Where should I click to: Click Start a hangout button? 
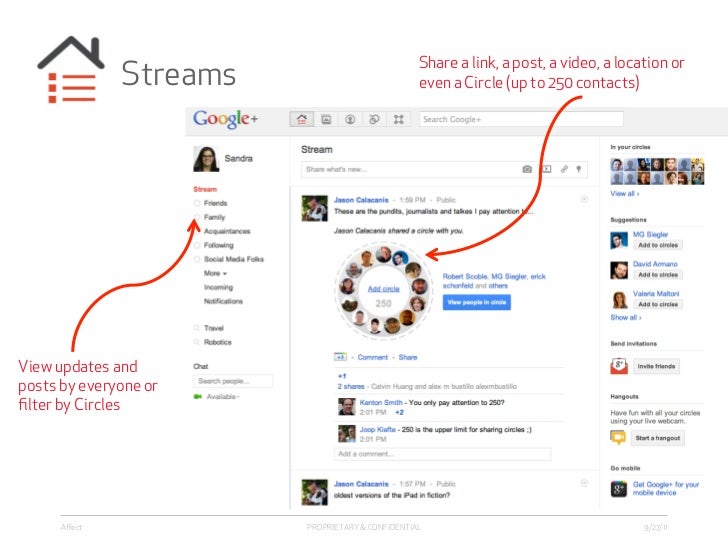[657, 438]
